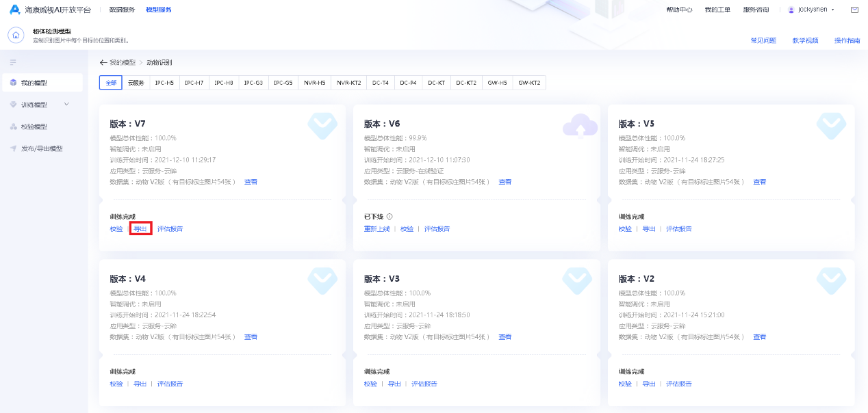Open the home icon for 物体检测模型
The height and width of the screenshot is (413, 868).
coord(15,34)
